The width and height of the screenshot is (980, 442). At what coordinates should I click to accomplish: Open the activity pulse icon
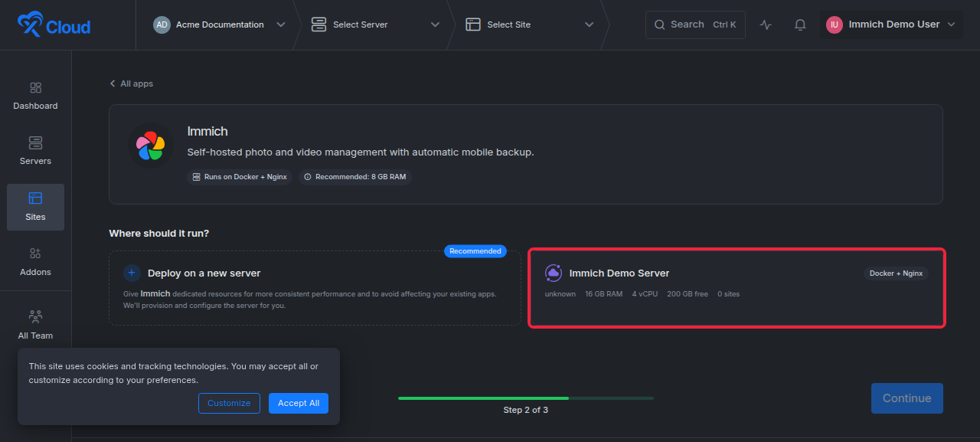(x=766, y=25)
